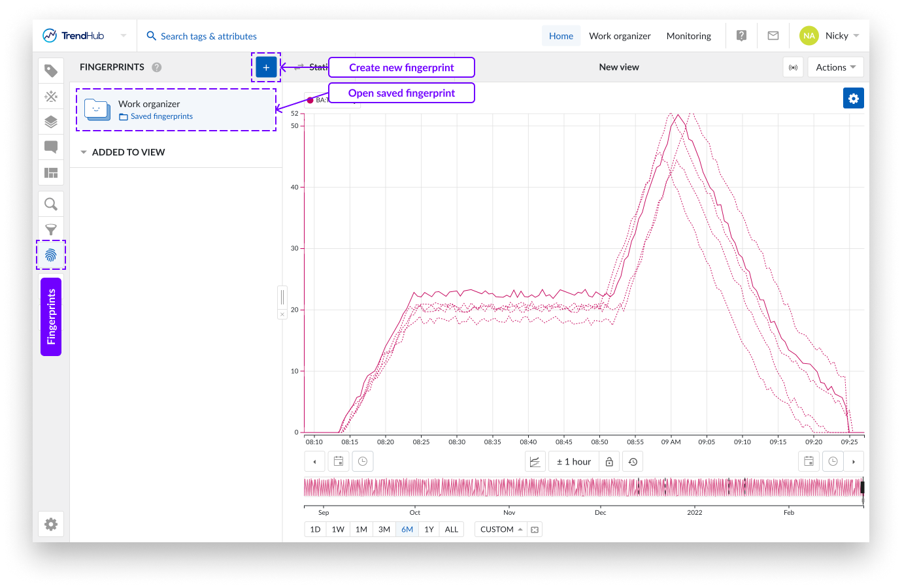Image resolution: width=902 pixels, height=588 pixels.
Task: Click the undo time period history icon
Action: click(633, 462)
